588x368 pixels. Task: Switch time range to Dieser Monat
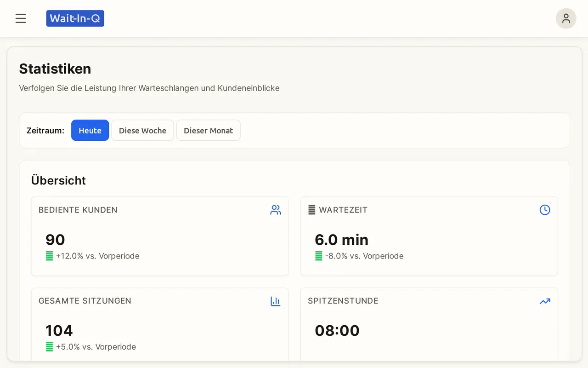coord(208,130)
